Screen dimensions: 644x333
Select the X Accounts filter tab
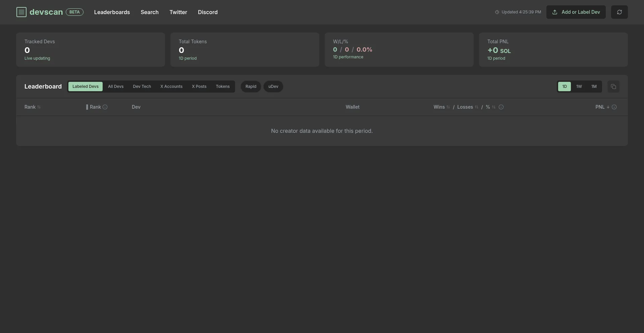click(x=171, y=87)
